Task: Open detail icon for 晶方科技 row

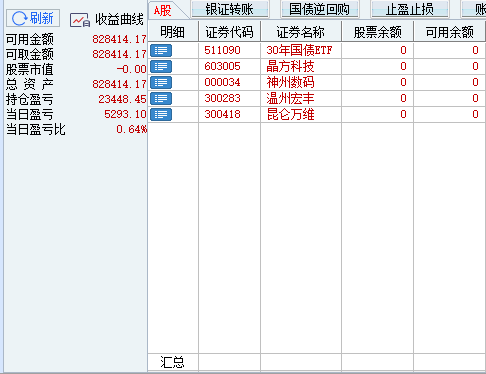Action: 161,67
